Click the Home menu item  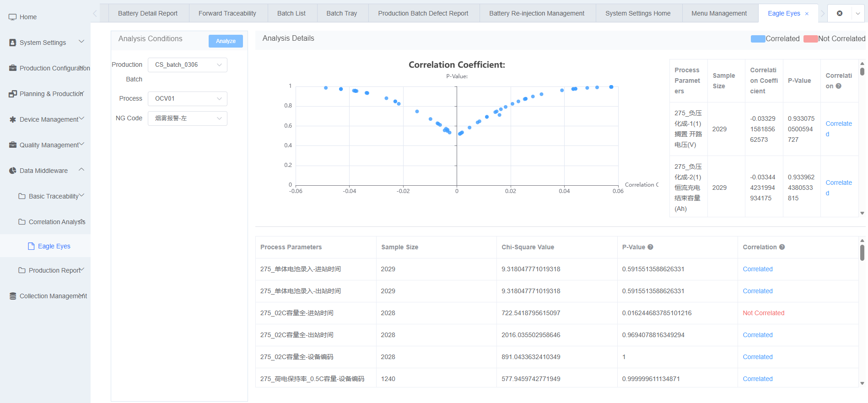tap(28, 17)
